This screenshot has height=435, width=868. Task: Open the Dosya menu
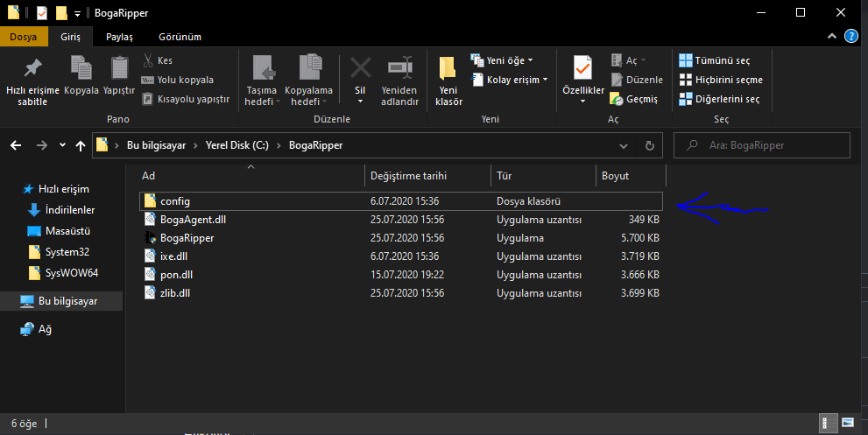(24, 37)
